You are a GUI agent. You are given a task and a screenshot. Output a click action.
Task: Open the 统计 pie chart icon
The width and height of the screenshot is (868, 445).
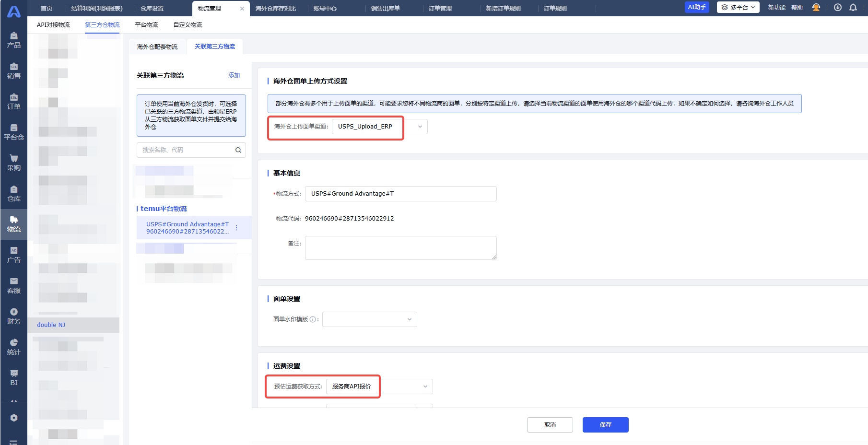pos(14,342)
